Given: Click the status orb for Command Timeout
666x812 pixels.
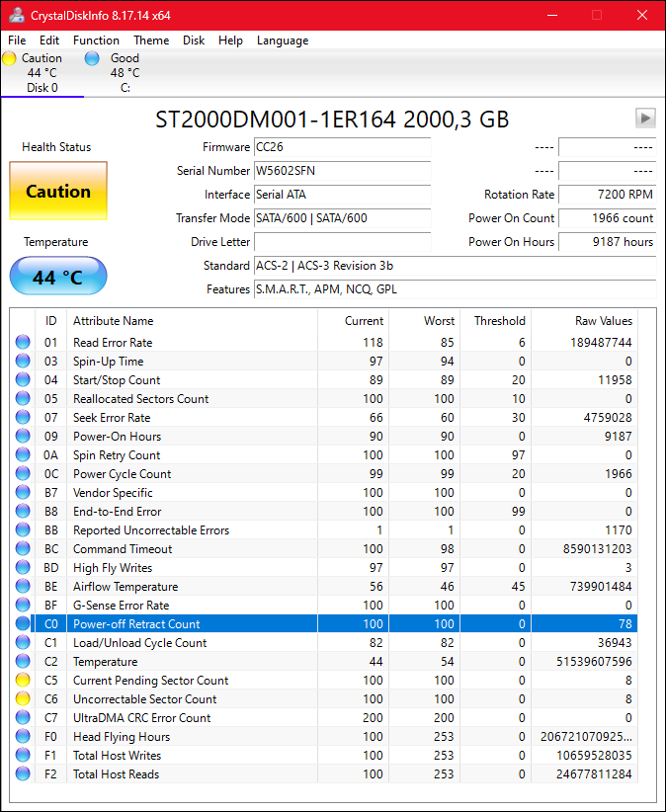Looking at the screenshot, I should pyautogui.click(x=23, y=549).
